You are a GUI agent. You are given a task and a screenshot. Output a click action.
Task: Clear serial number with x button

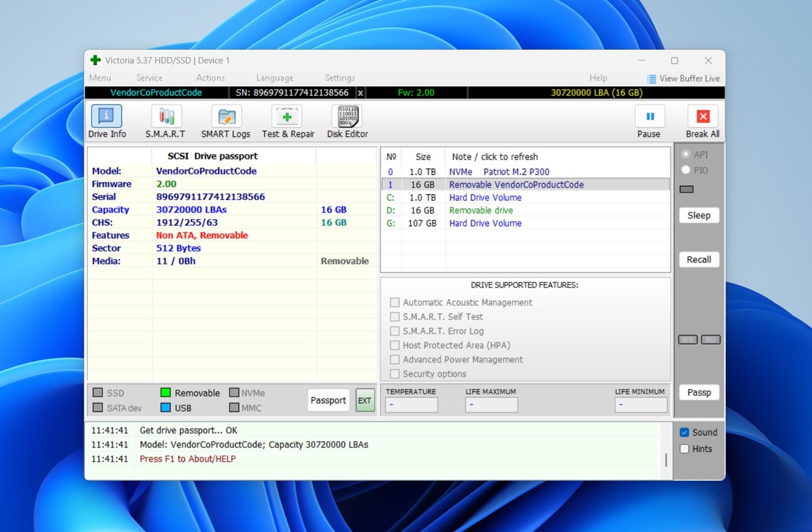(x=360, y=93)
